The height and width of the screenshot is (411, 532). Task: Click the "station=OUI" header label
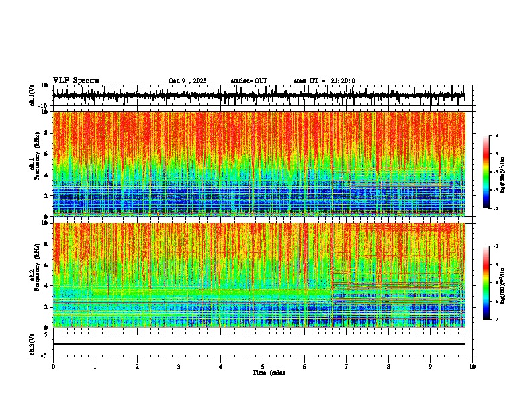coord(249,81)
